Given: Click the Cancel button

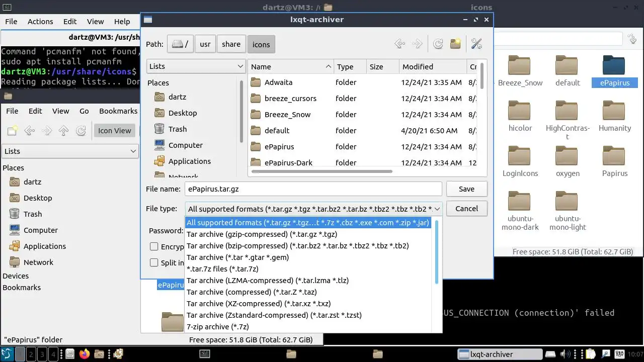Looking at the screenshot, I should [x=466, y=209].
